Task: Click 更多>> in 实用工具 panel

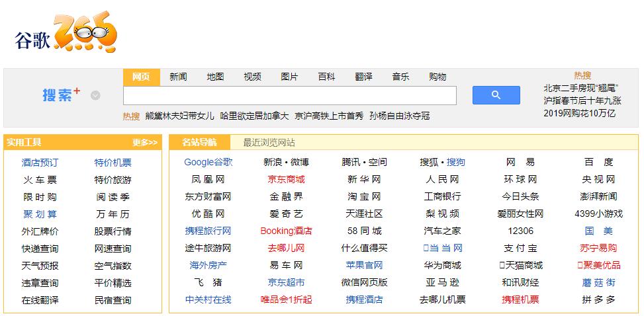Action: pos(145,143)
